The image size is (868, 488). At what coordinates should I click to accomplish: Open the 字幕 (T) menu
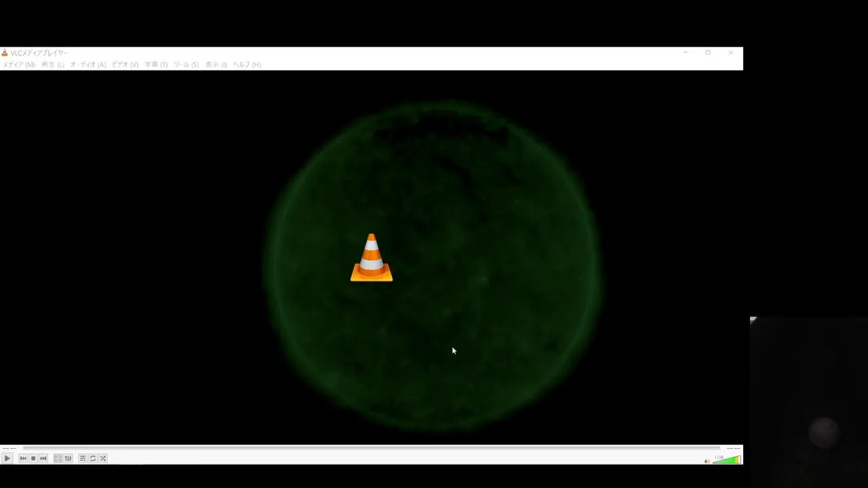(156, 64)
